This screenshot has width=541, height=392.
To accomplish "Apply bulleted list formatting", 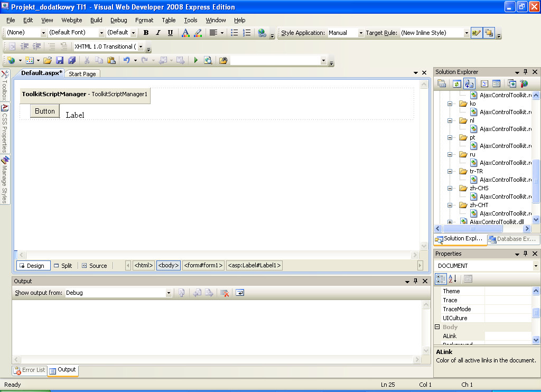I will (x=234, y=33).
